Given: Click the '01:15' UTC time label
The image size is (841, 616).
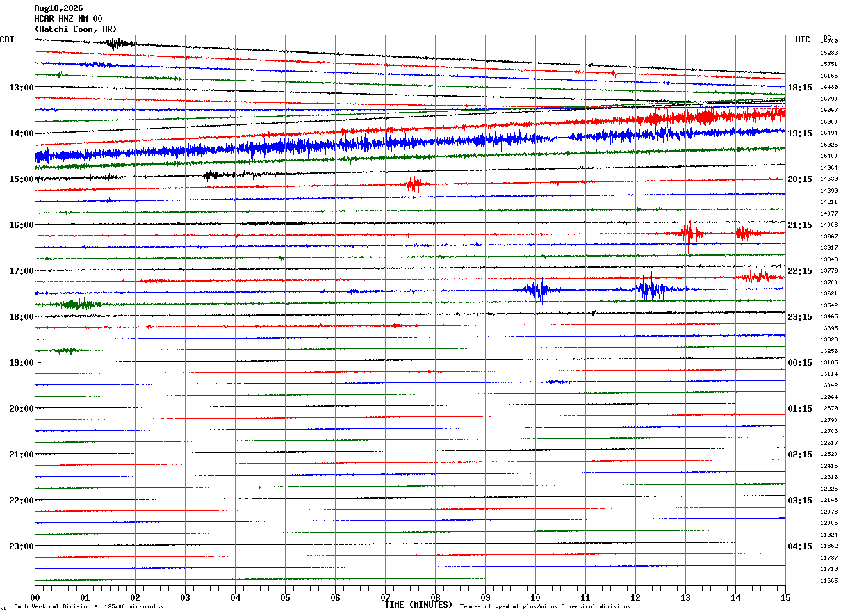Looking at the screenshot, I should (x=800, y=409).
